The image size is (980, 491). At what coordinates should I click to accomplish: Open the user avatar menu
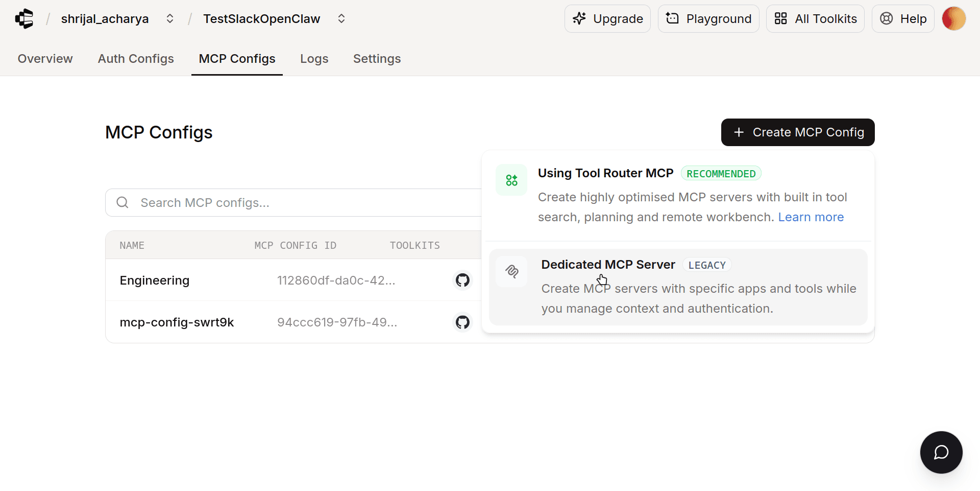(953, 19)
